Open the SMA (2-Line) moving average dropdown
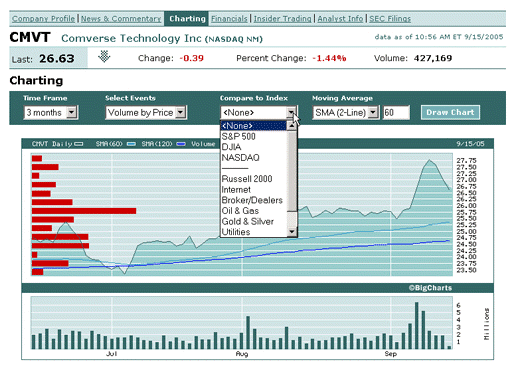The image size is (515, 370). (345, 113)
